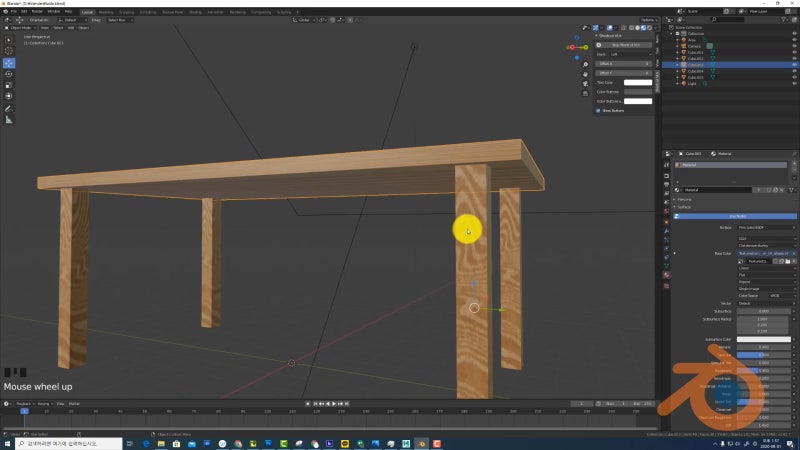Click the Blender logo menu icon
This screenshot has width=800, height=450.
point(5,11)
